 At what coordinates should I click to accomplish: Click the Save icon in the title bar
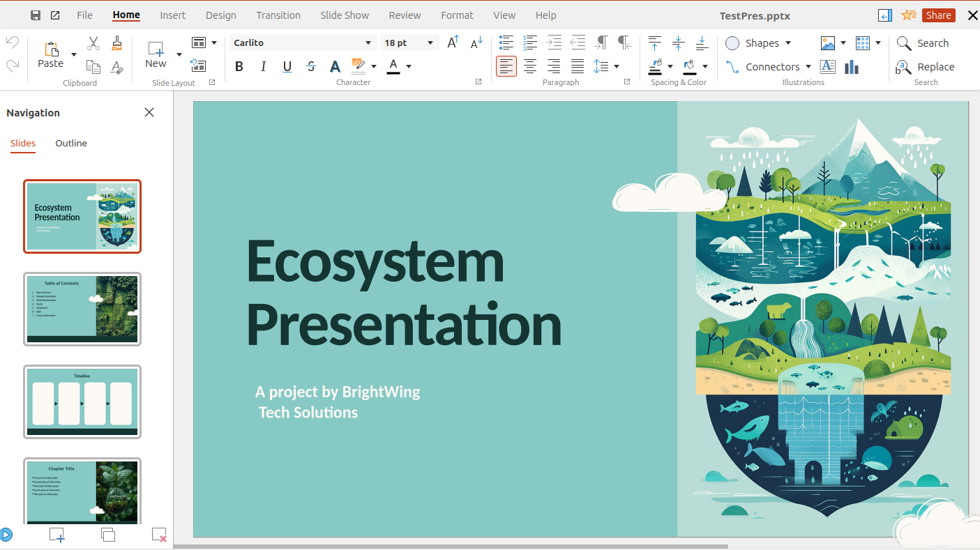[x=36, y=15]
